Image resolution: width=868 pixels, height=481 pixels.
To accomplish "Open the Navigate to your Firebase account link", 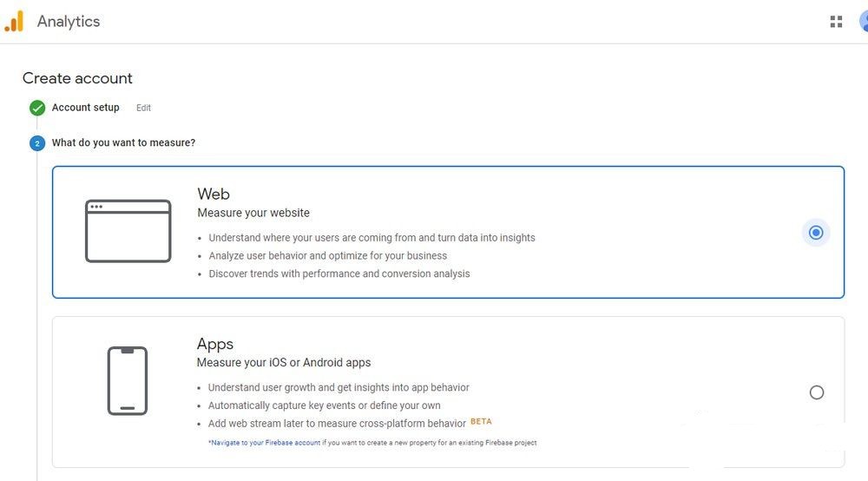I will [266, 443].
